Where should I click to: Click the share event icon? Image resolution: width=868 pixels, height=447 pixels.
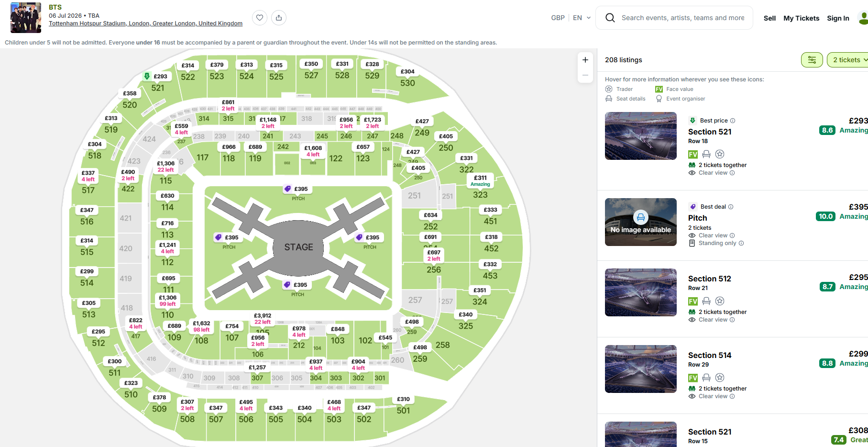(279, 18)
